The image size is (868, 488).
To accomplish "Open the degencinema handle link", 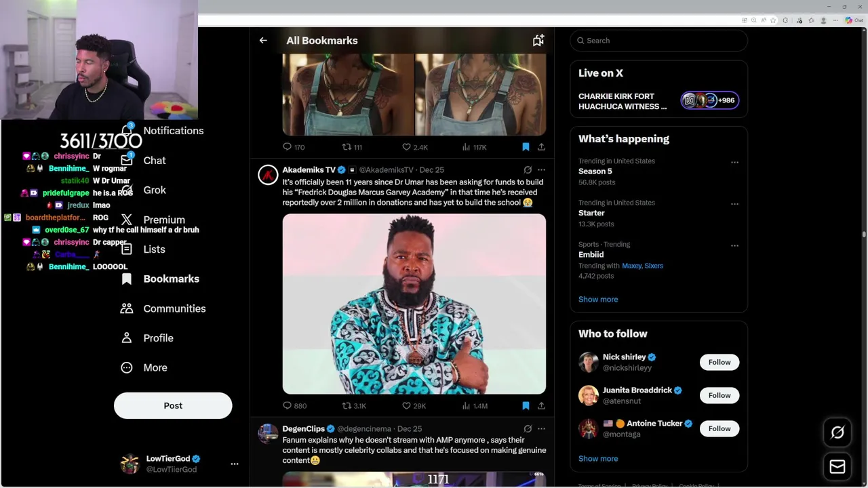I will coord(364,429).
